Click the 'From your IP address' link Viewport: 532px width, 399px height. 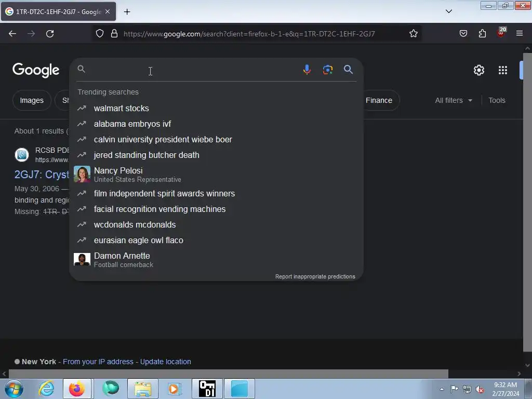98,362
